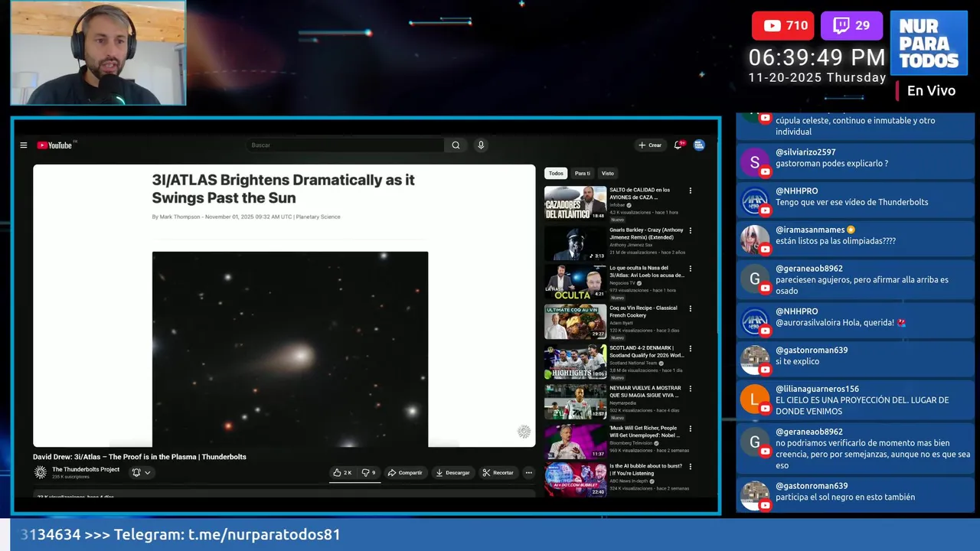
Task: Click the video player showing 3I/ATLAS article
Action: [284, 305]
